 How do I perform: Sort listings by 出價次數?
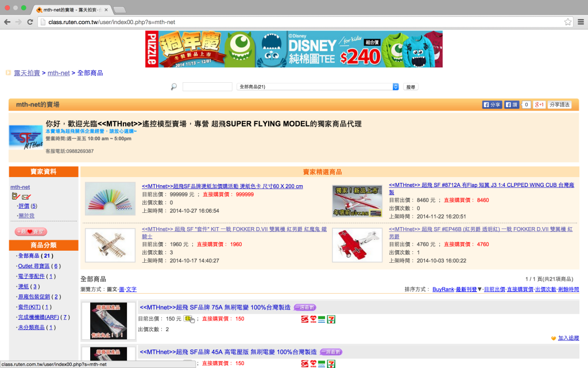[x=546, y=290]
